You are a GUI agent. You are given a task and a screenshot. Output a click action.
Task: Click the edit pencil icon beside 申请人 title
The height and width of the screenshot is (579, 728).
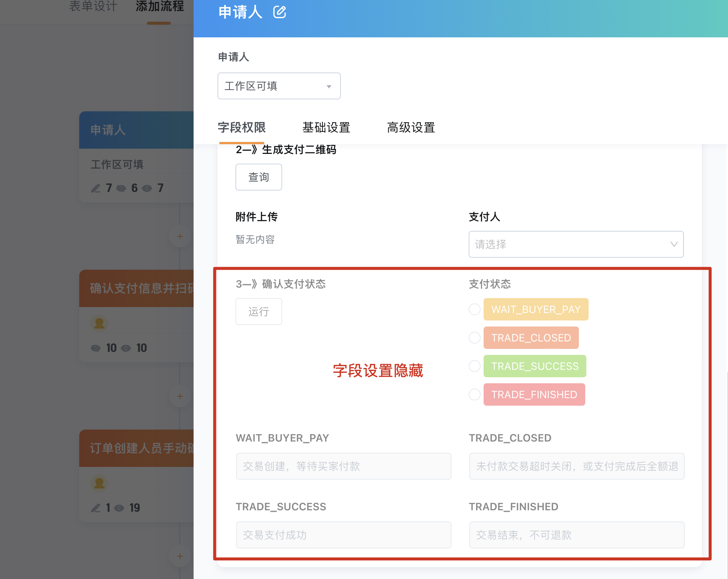[x=280, y=12]
